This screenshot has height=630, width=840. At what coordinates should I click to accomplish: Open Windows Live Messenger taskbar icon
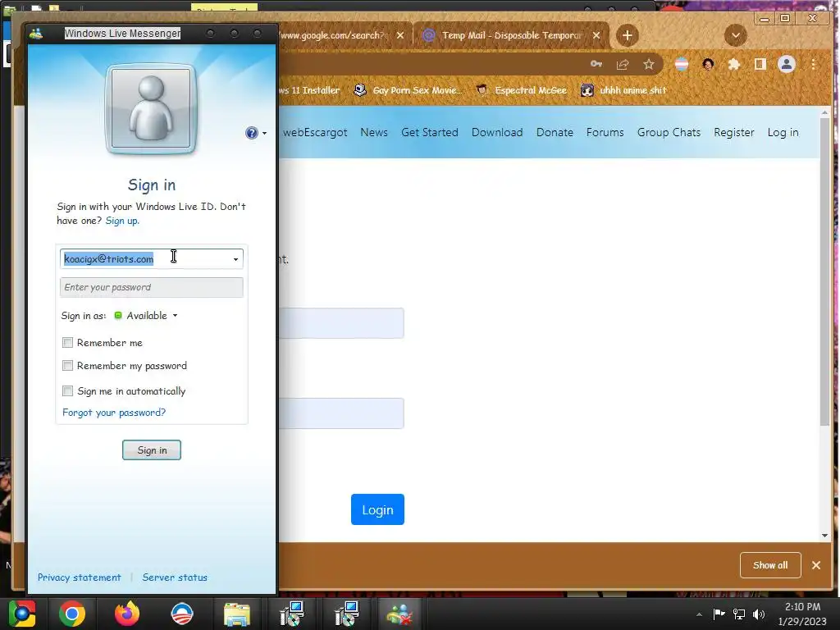(399, 614)
